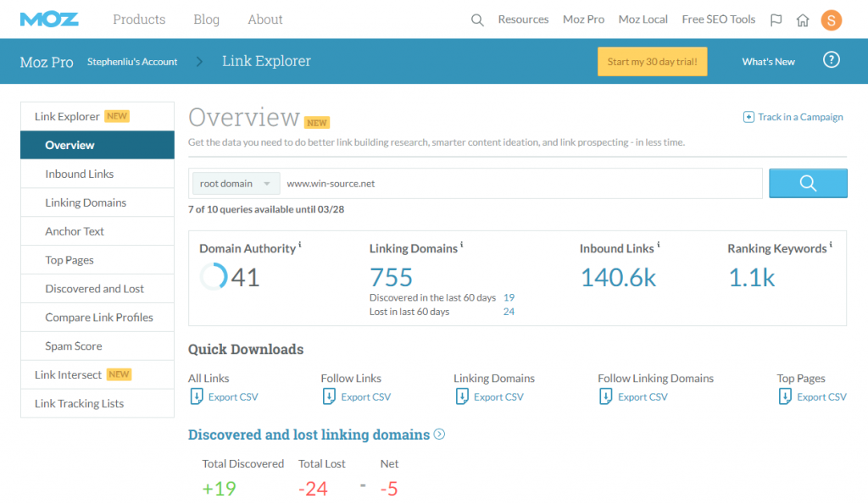Screen dimensions: 868x504
Task: Click the blue search submit button
Action: click(x=808, y=183)
